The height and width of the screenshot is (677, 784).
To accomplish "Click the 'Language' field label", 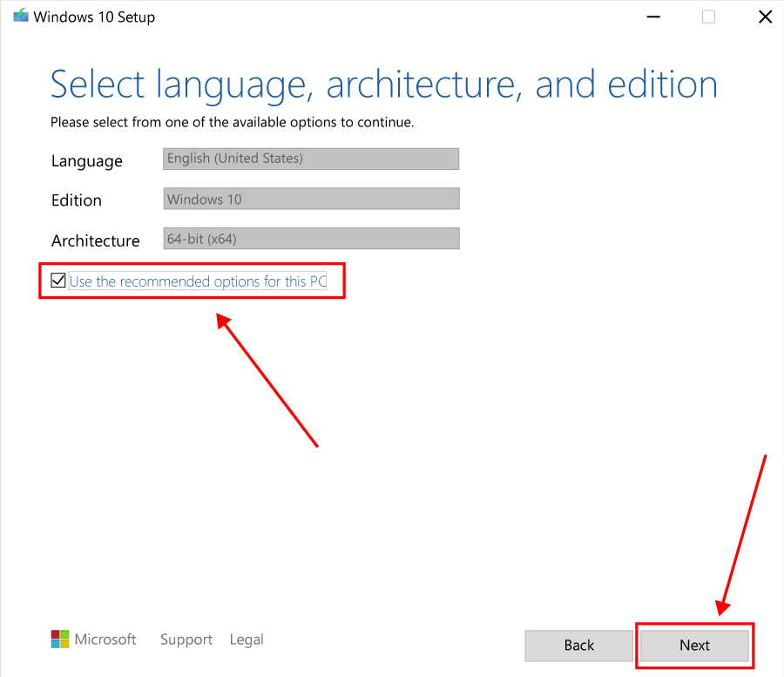I will pyautogui.click(x=87, y=161).
